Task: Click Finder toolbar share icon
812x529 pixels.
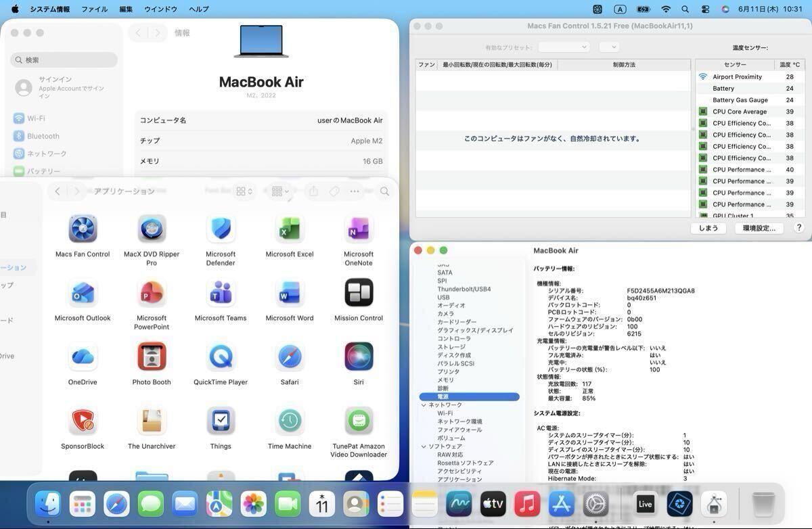Action: tap(313, 191)
